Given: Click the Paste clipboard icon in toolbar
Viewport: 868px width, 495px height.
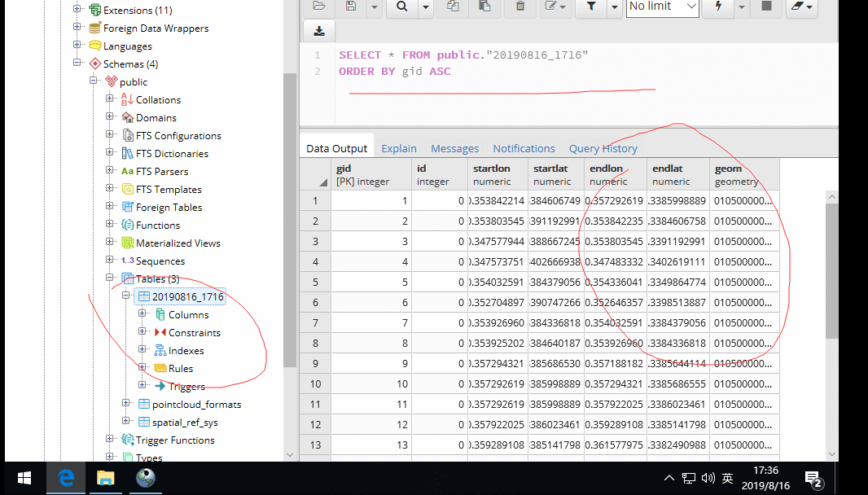Looking at the screenshot, I should (484, 7).
